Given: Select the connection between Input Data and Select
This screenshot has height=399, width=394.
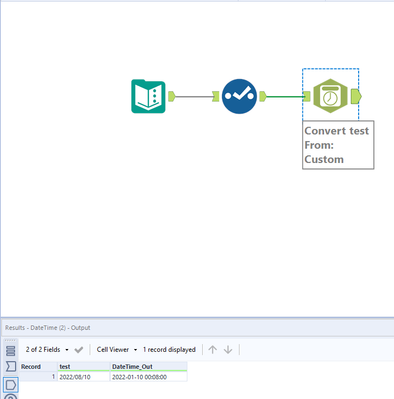Looking at the screenshot, I should [194, 97].
